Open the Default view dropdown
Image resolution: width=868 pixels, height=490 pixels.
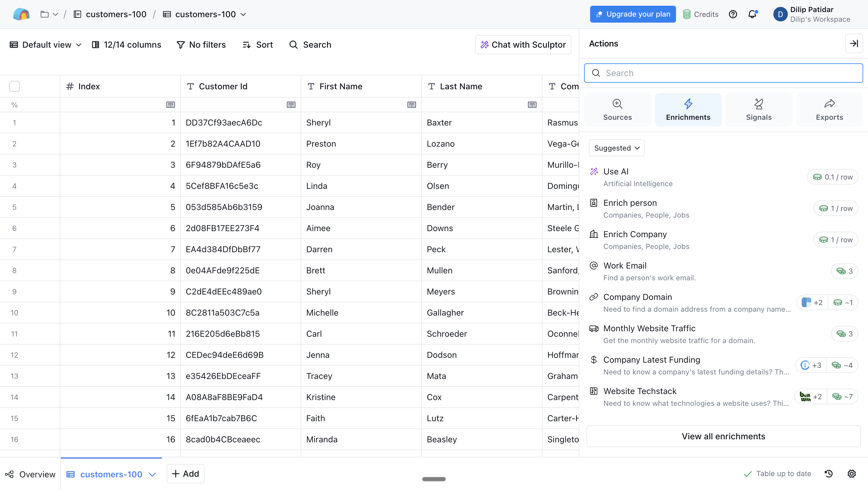click(45, 44)
